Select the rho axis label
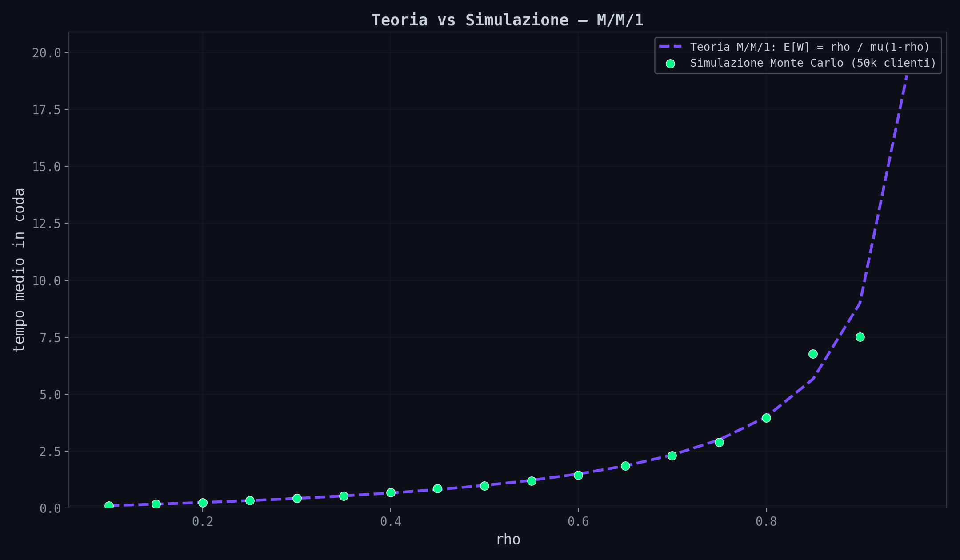960x560 pixels. tap(508, 540)
